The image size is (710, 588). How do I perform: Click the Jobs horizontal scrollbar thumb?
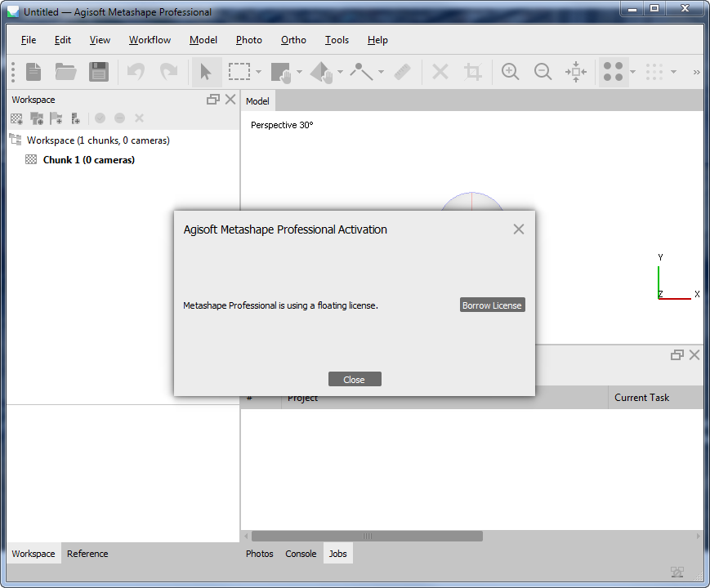coord(367,536)
